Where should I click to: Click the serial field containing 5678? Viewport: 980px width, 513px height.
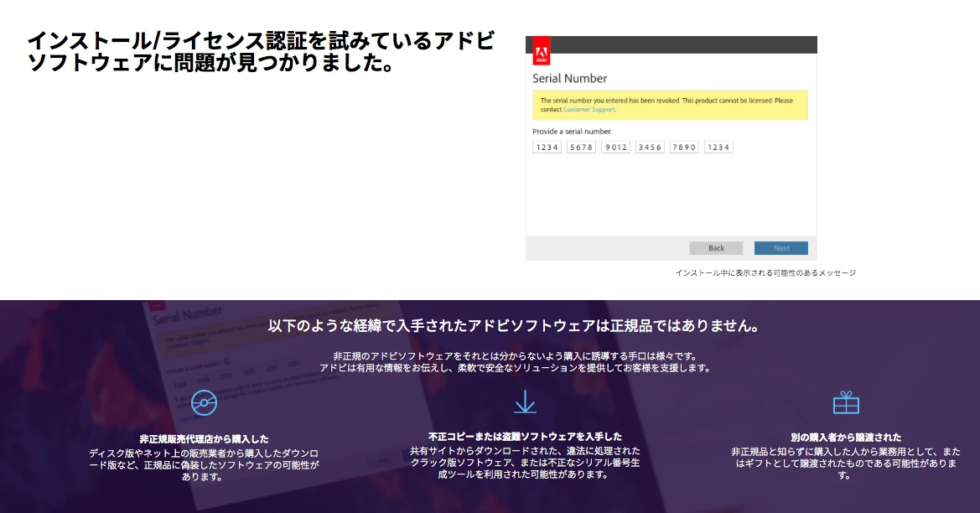[x=581, y=148]
